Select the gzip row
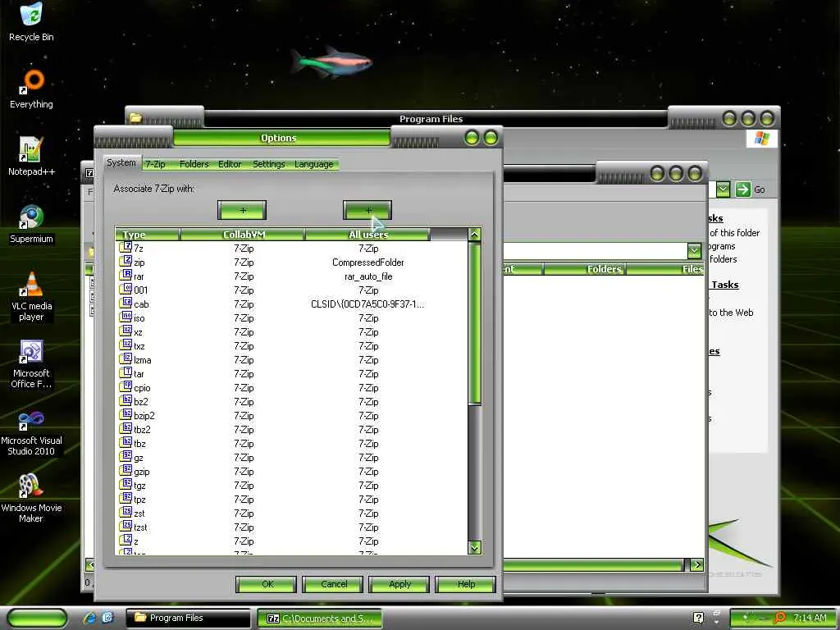 pos(292,471)
